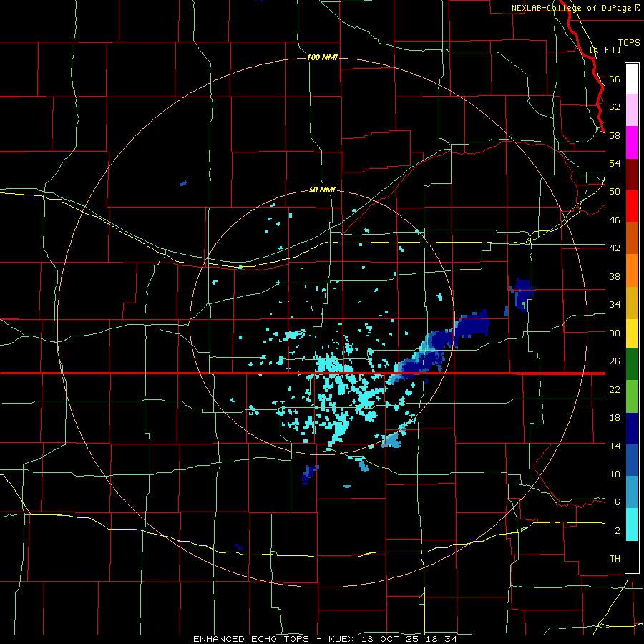This screenshot has height=644, width=644.
Task: Click the '66' legend value
Action: 615,79
